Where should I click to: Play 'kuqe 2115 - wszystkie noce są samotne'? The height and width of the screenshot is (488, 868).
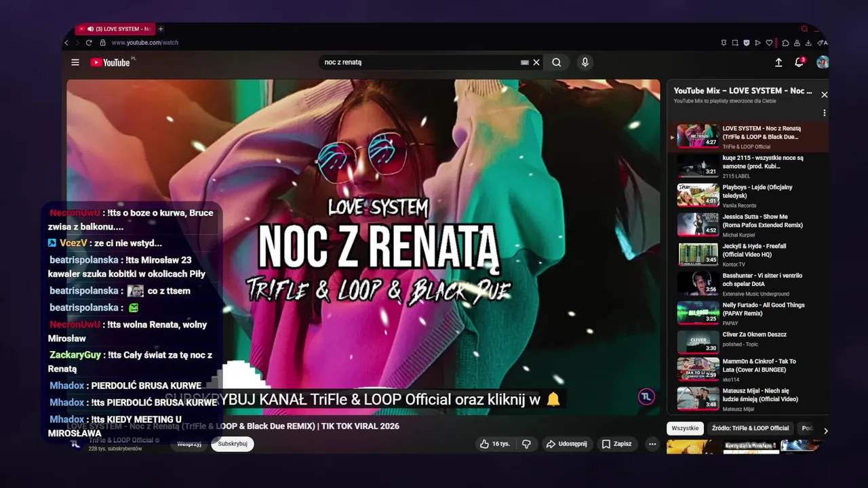pyautogui.click(x=748, y=166)
